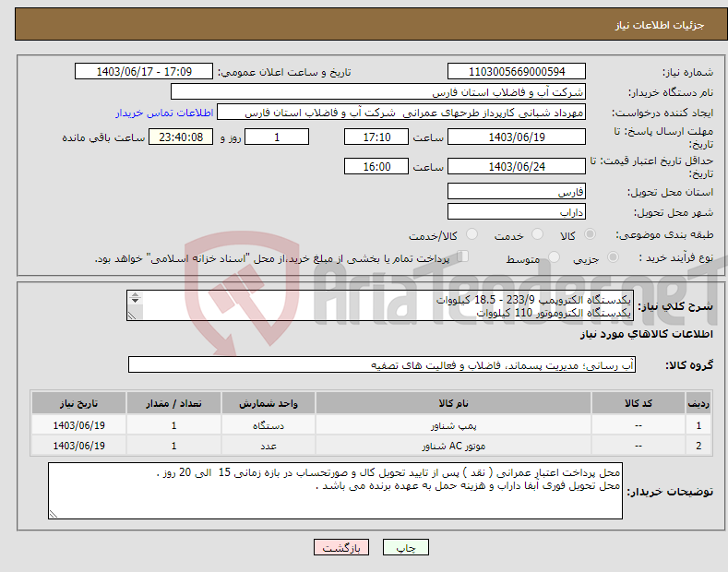Click the response deadline date 1403/06/19 field
Image resolution: width=728 pixels, height=572 pixels.
pyautogui.click(x=517, y=137)
